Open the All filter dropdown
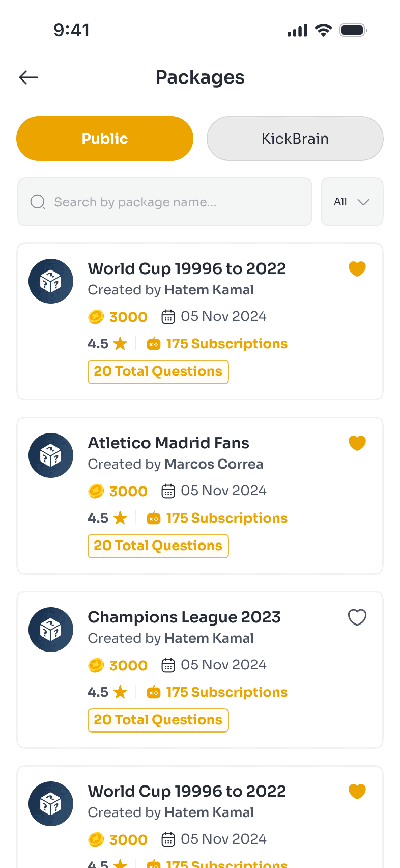 click(x=352, y=202)
